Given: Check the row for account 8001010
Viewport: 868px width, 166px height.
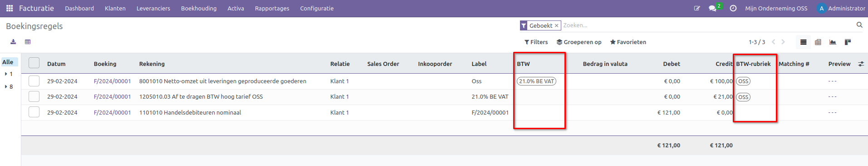Looking at the screenshot, I should click(34, 81).
